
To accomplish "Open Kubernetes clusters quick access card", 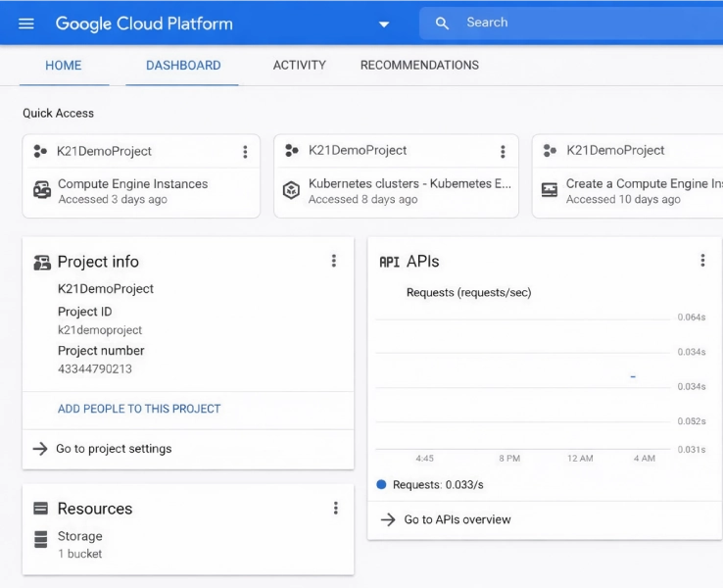I will pos(396,176).
